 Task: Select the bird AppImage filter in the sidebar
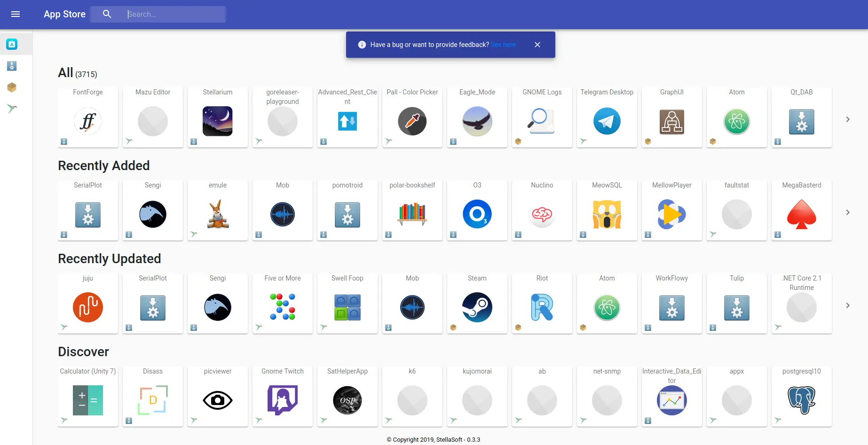pyautogui.click(x=11, y=109)
